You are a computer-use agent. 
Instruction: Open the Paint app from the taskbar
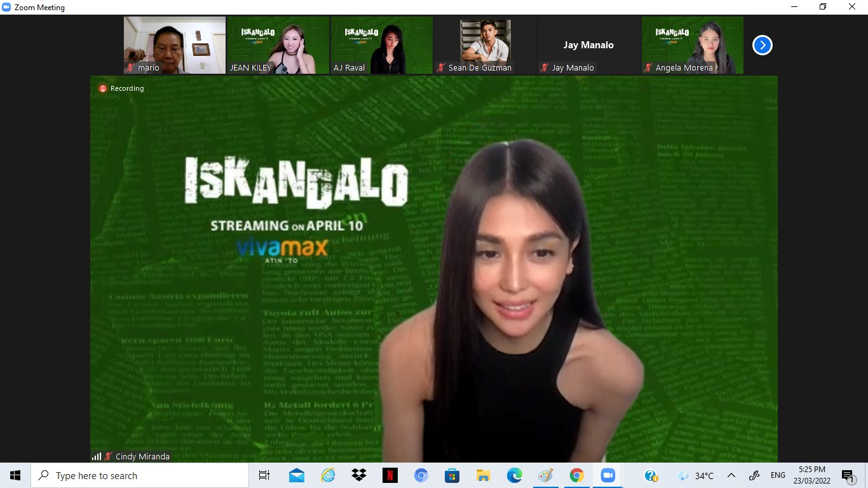pyautogui.click(x=545, y=475)
